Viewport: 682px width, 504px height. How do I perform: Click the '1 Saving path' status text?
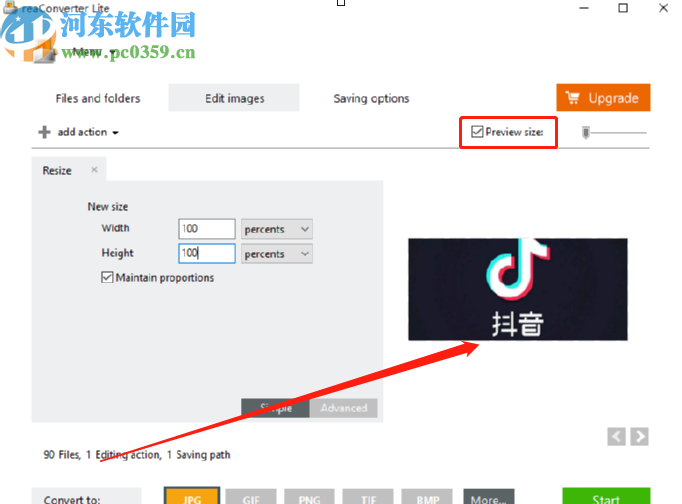pos(199,455)
